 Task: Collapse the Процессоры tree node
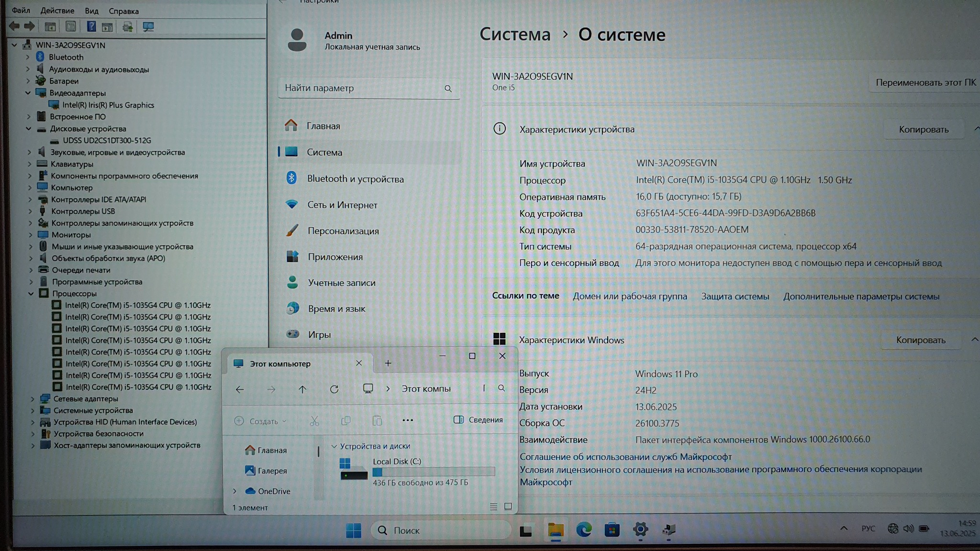(x=31, y=293)
